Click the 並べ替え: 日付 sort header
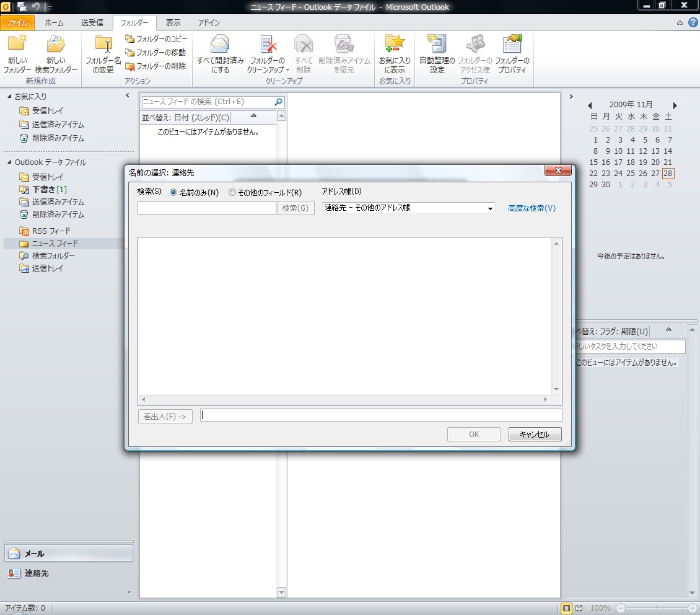This screenshot has width=700, height=615. click(x=186, y=117)
